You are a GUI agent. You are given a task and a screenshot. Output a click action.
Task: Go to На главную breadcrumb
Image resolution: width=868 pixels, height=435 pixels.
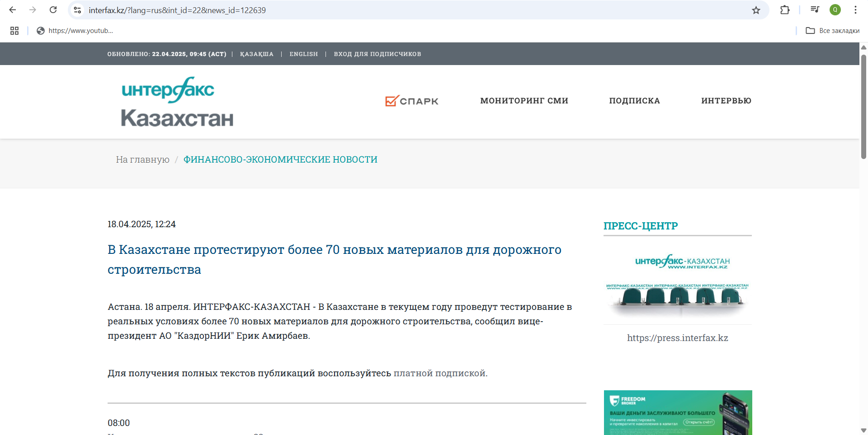pos(142,159)
